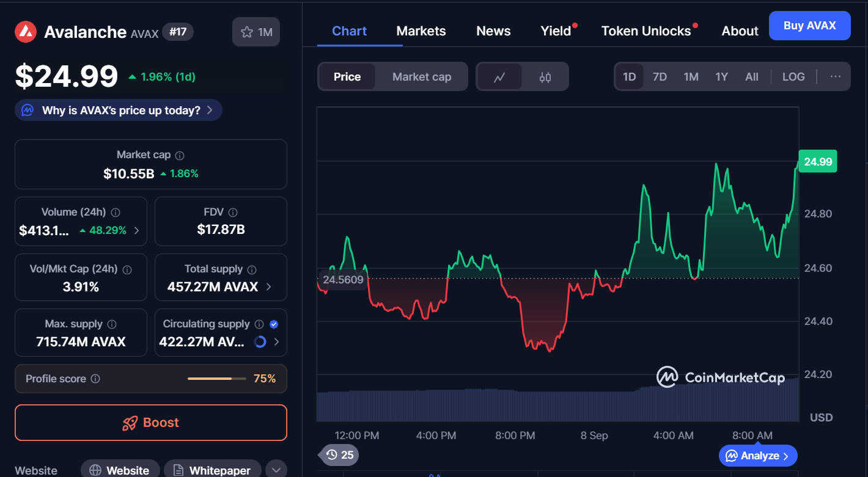Click the 457.27M AVAX total supply value
The height and width of the screenshot is (477, 868).
[x=213, y=286]
